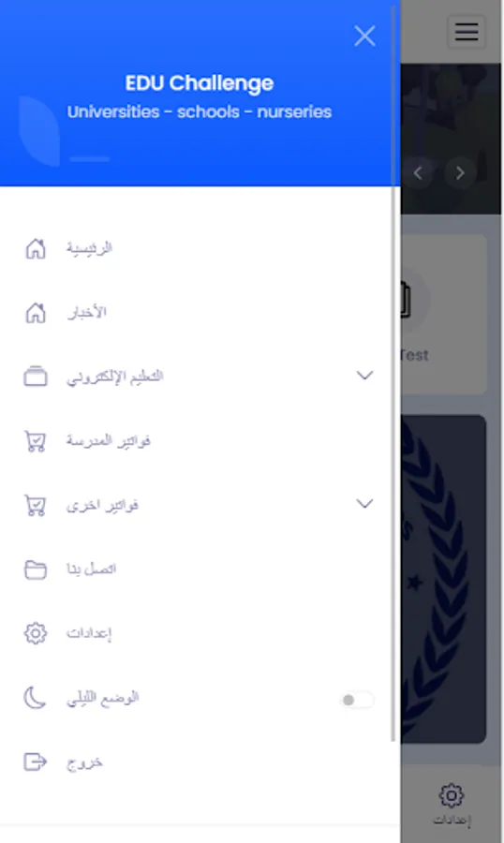
Task: Click the crescent moon night mode icon
Action: 35,698
